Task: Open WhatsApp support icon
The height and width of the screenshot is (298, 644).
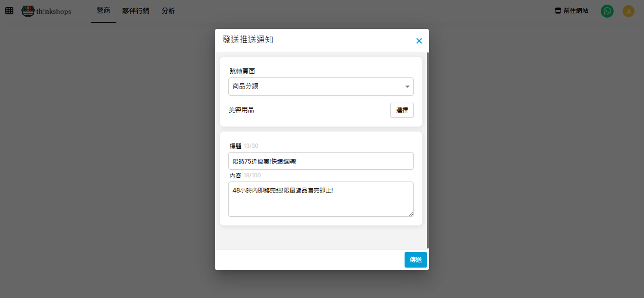Action: pyautogui.click(x=607, y=11)
